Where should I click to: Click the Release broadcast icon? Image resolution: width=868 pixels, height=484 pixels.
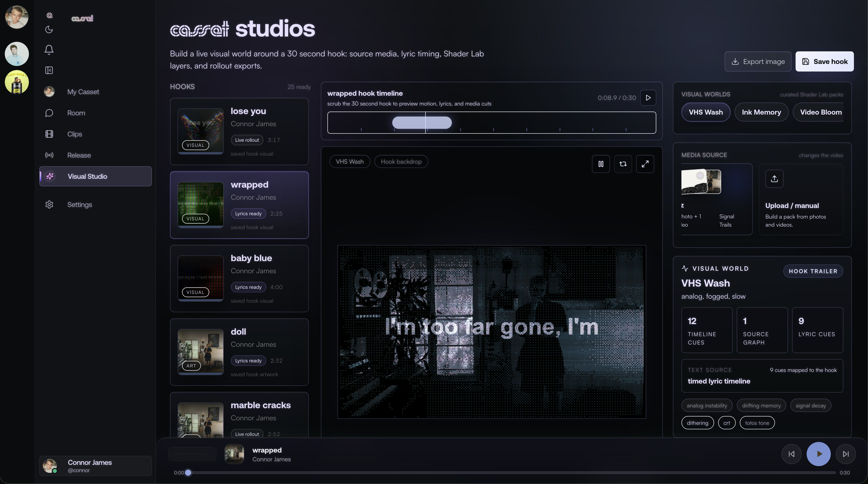49,155
